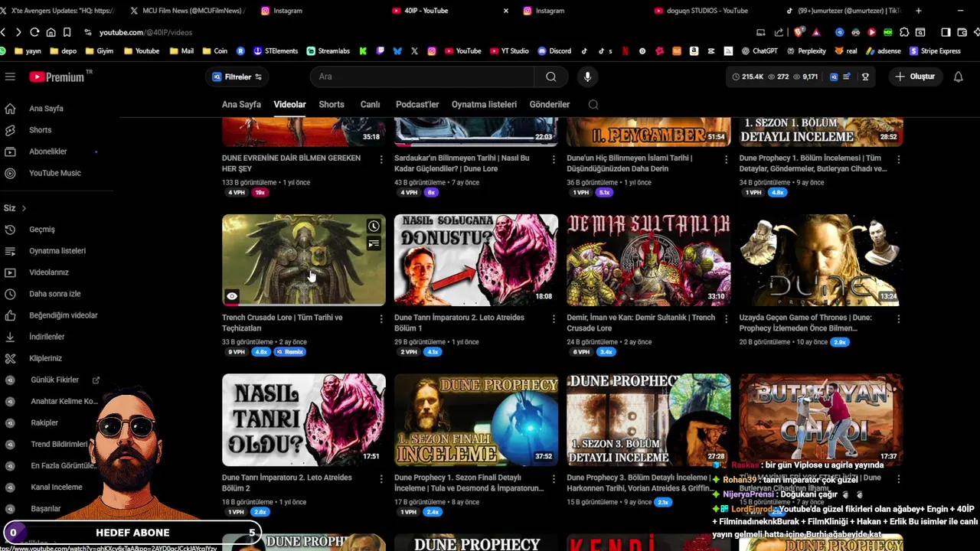Open more menu for Trench Crusade Lore video
Viewport: 980px width, 551px height.
click(381, 318)
